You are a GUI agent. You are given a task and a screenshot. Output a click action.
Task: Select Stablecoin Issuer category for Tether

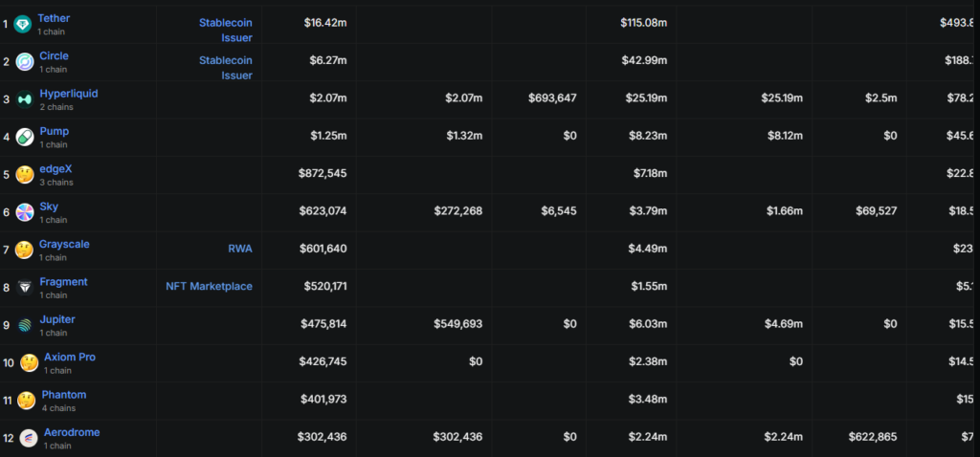pyautogui.click(x=226, y=30)
